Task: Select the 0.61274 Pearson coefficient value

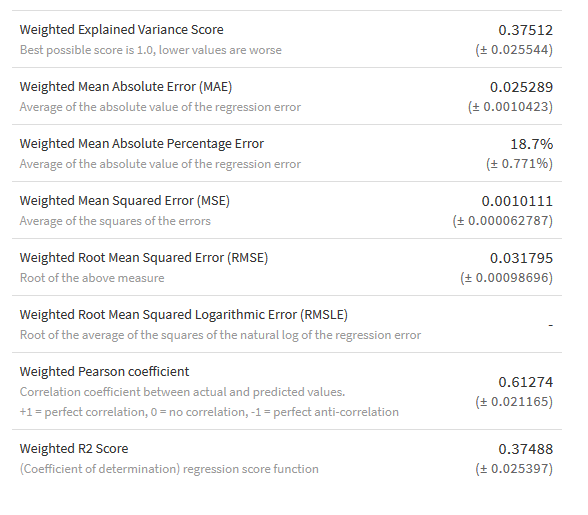Action: pyautogui.click(x=525, y=383)
